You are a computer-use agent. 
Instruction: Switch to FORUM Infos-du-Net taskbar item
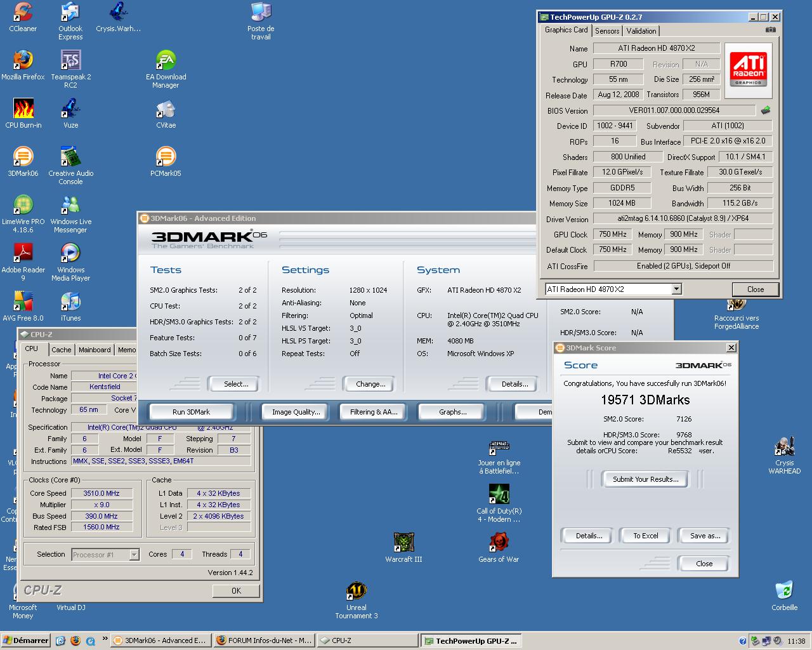pos(264,640)
